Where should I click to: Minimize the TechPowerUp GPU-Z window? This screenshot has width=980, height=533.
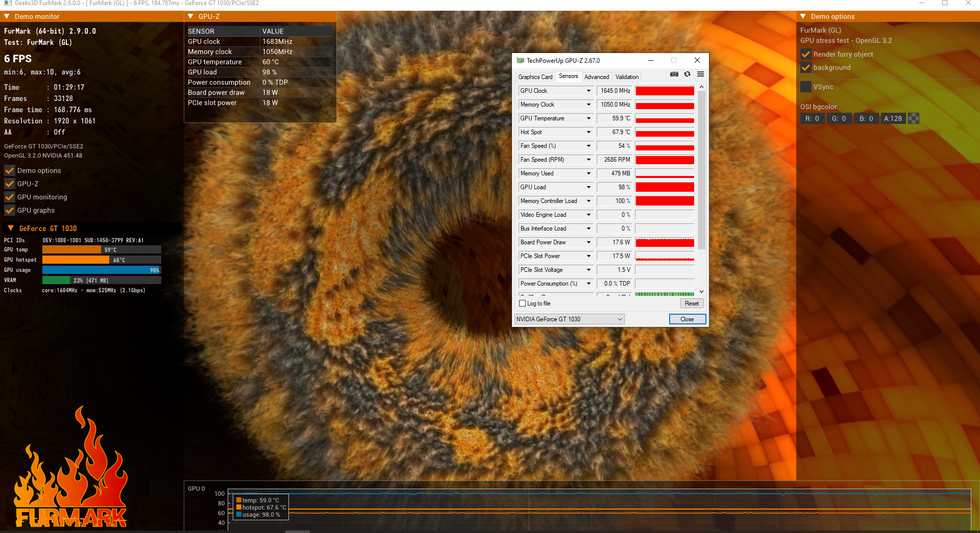pos(651,60)
